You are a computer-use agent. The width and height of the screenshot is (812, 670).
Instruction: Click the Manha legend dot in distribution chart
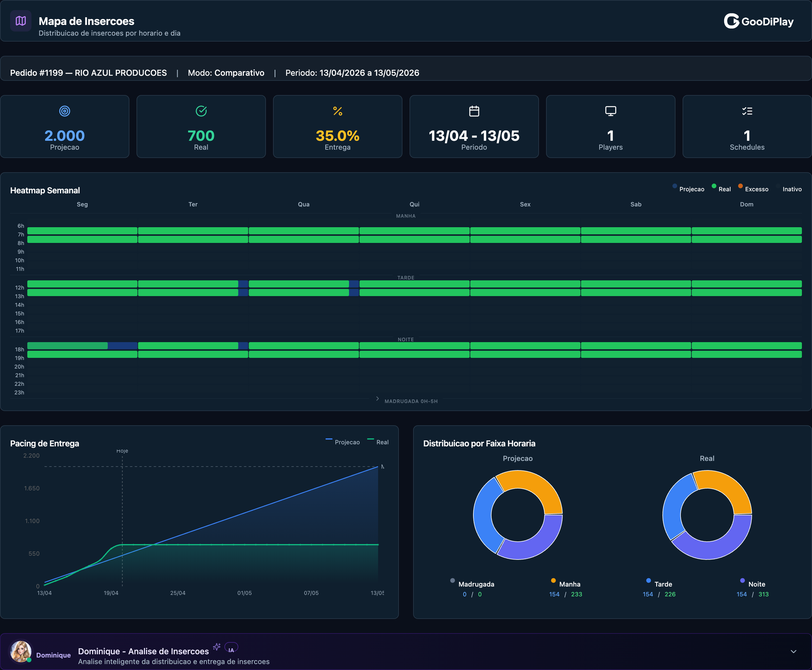(553, 581)
